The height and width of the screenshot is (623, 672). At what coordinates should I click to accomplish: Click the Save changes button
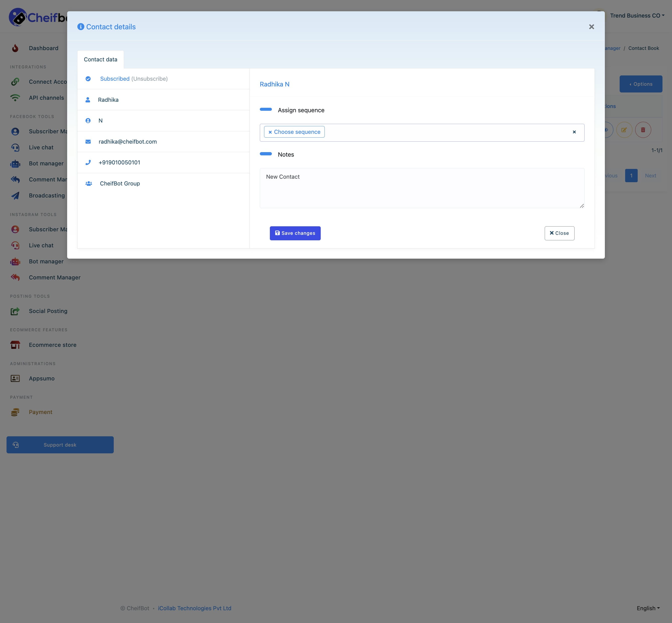click(x=295, y=233)
